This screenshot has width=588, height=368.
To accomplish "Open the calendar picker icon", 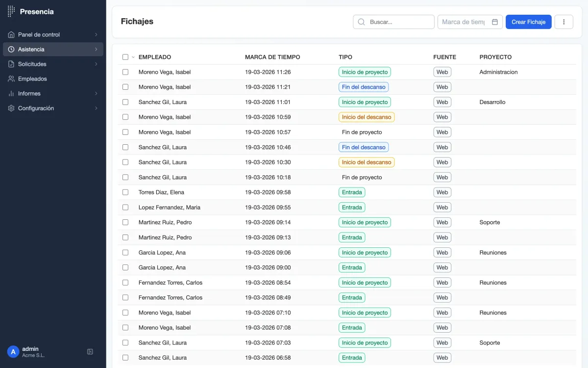I will click(495, 22).
